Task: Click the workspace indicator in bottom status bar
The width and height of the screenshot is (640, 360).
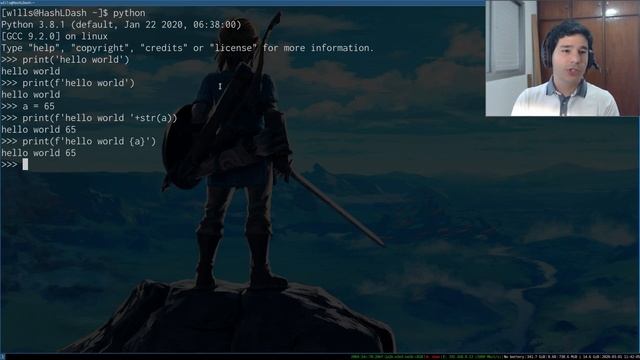Action: click(x=3, y=357)
